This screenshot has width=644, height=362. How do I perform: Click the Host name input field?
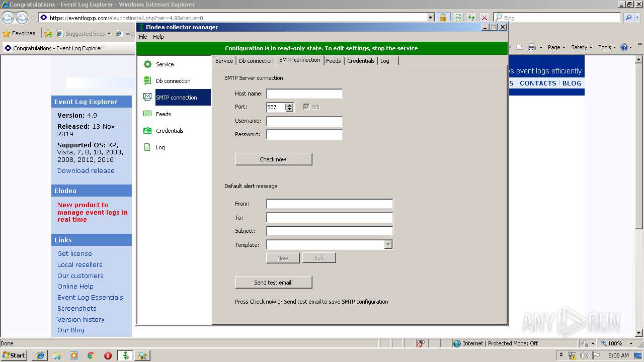[304, 94]
